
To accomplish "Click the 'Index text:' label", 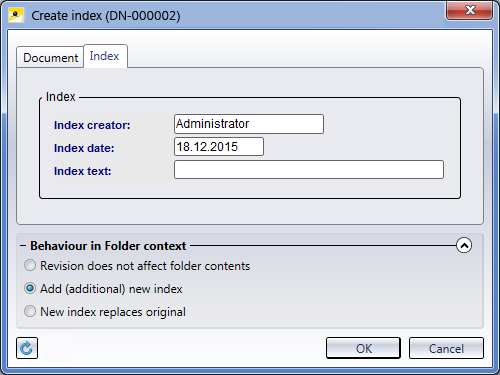I will (x=83, y=171).
